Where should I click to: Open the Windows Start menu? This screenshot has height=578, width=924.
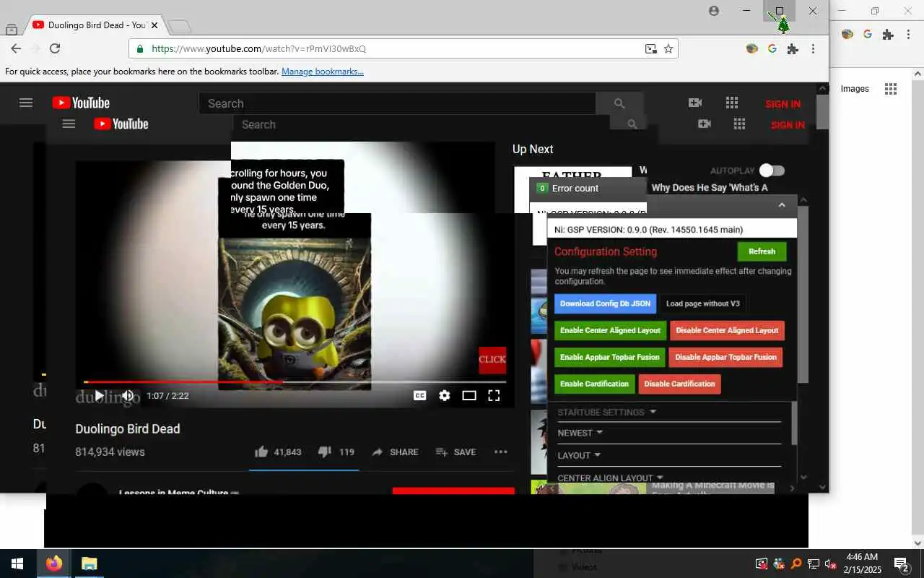[17, 564]
